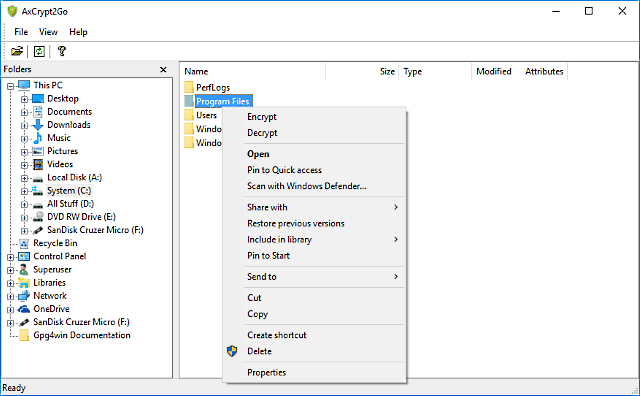Open the Help menu
Viewport: 640px width, 396px height.
pos(78,32)
